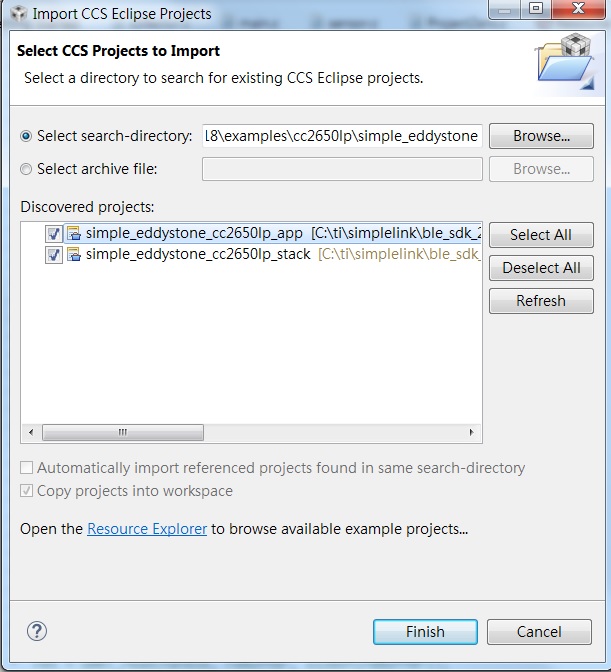The image size is (611, 672).
Task: Click the help question mark icon
Action: click(x=37, y=631)
